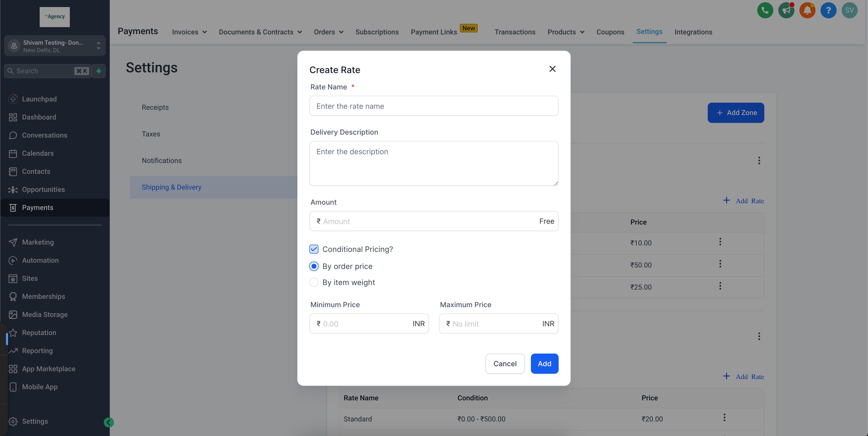Click Cancel in Create Rate dialog
This screenshot has width=868, height=436.
click(505, 364)
